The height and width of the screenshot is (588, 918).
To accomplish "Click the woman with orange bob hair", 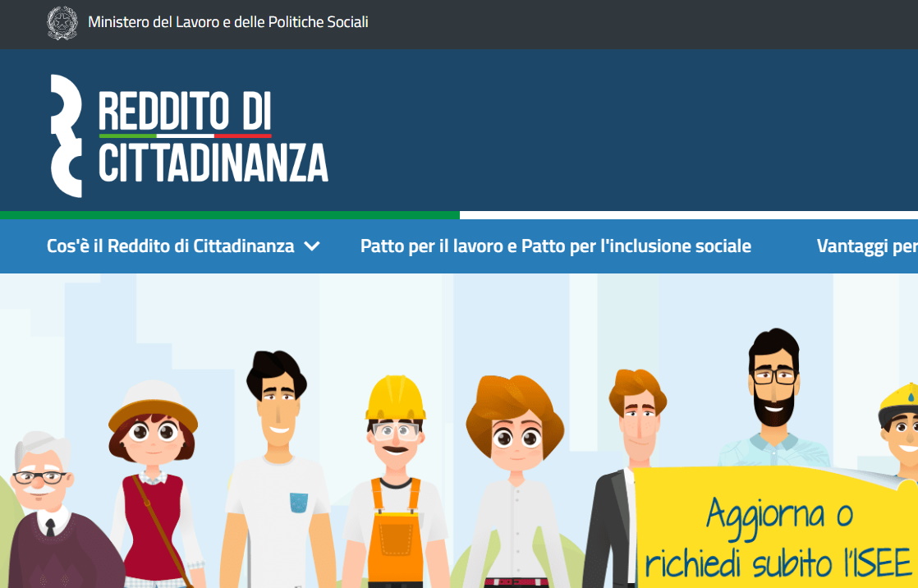I will (x=515, y=480).
